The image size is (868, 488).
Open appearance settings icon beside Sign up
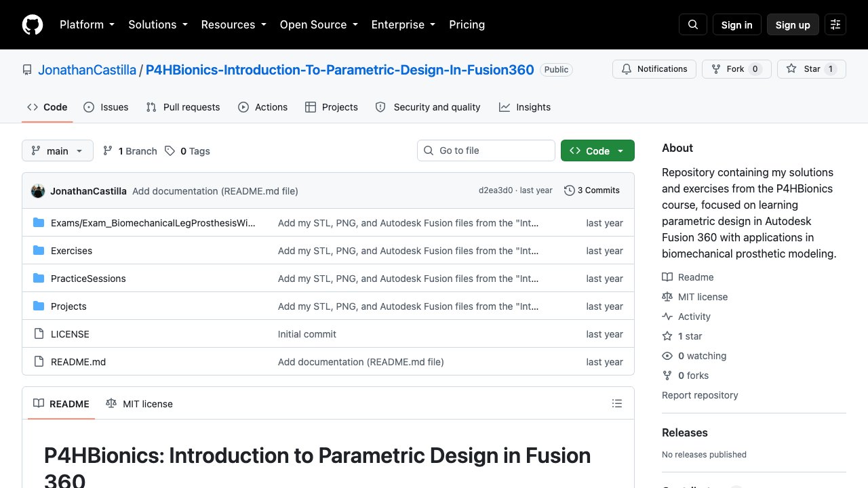[835, 24]
